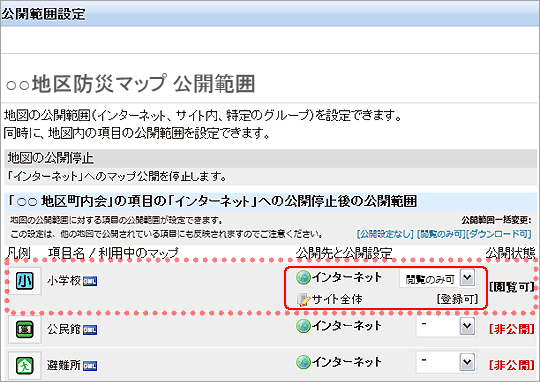Open the 閲覧のみ可 dropdown for 小学校

[437, 278]
